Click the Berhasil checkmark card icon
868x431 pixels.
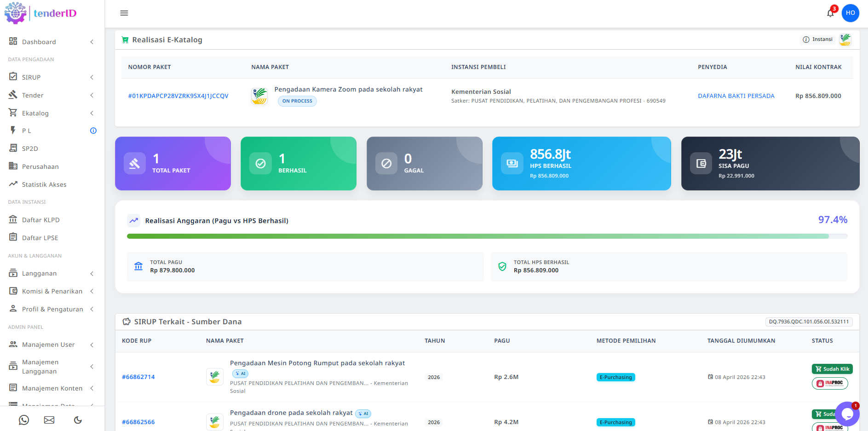point(260,163)
